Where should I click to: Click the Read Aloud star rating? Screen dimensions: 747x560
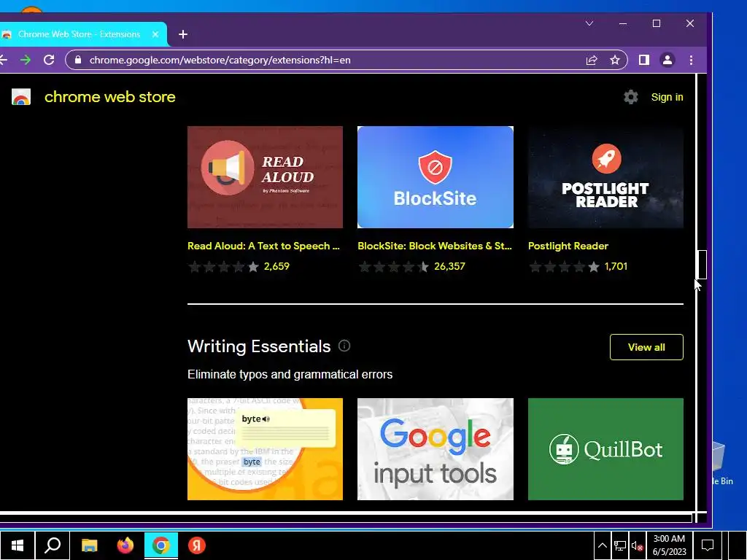point(223,267)
